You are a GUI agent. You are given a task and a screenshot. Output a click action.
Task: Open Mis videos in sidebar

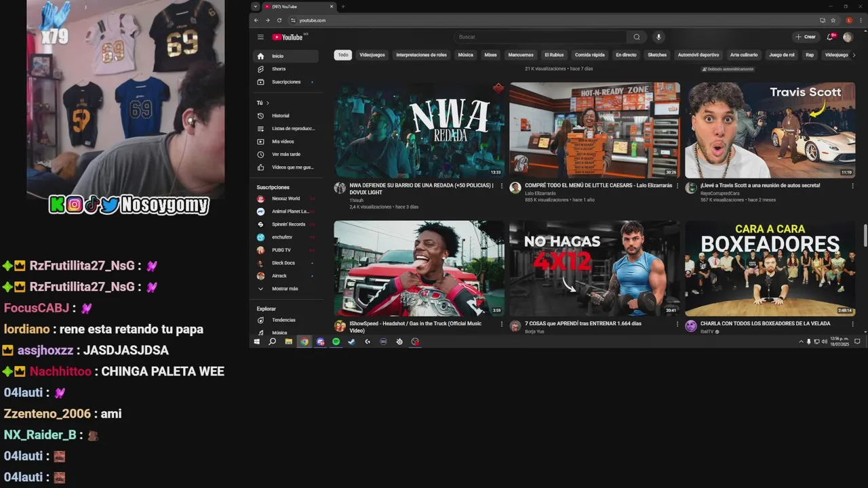[x=285, y=142]
